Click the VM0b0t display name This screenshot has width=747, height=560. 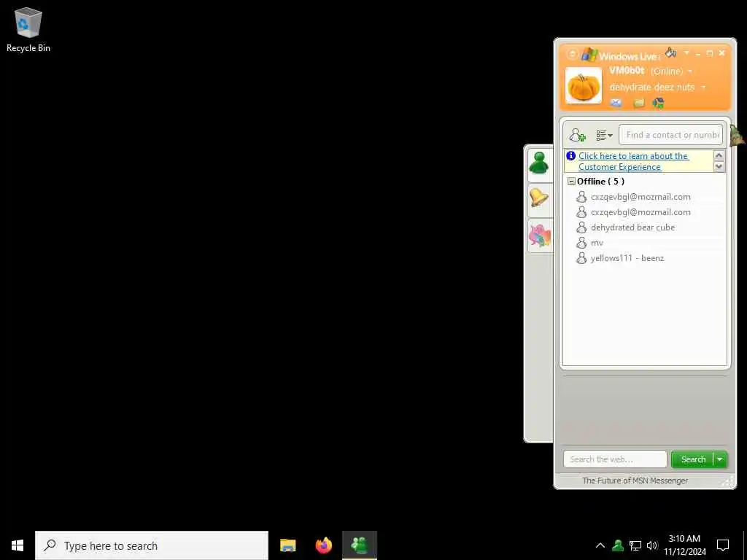tap(627, 71)
